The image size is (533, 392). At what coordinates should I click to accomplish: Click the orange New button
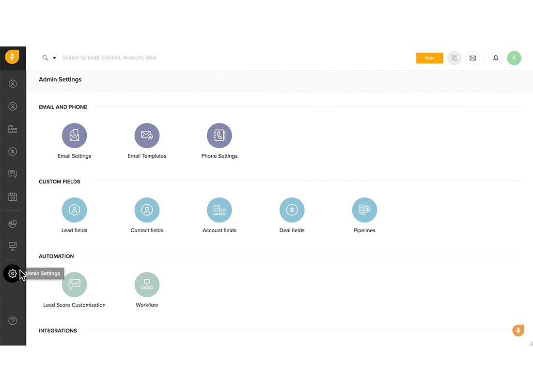[429, 58]
